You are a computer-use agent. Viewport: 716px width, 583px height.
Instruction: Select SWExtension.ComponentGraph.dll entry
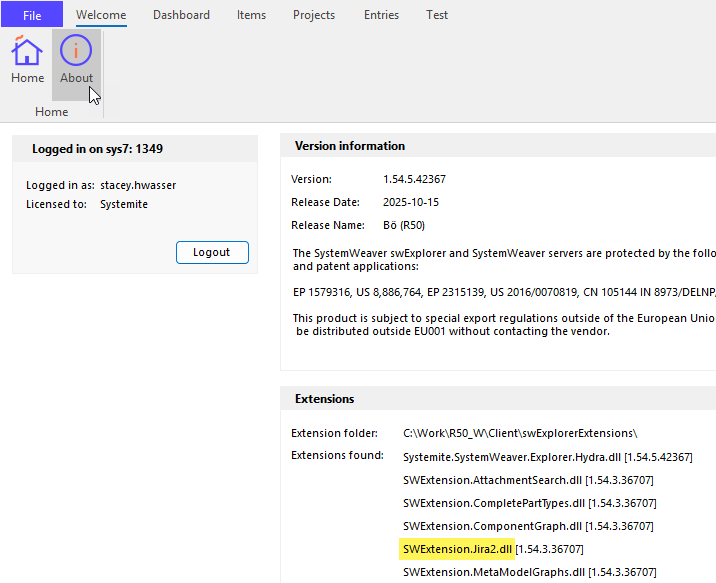pyautogui.click(x=528, y=526)
